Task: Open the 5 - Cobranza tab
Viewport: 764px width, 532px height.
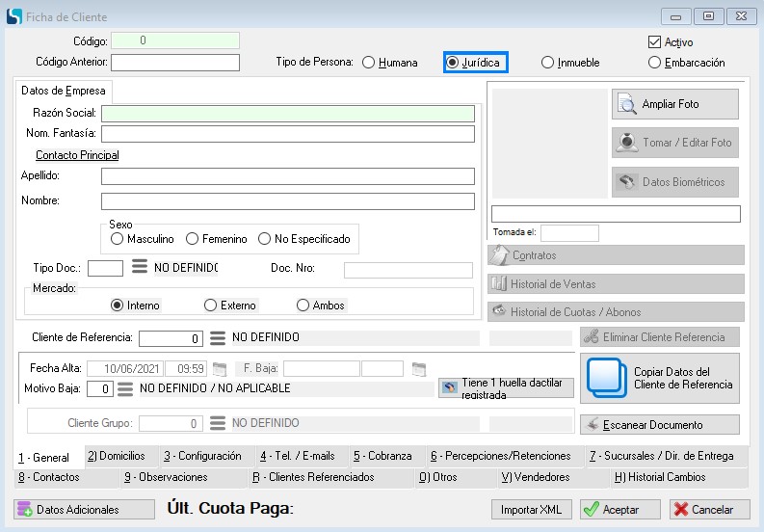Action: tap(382, 456)
